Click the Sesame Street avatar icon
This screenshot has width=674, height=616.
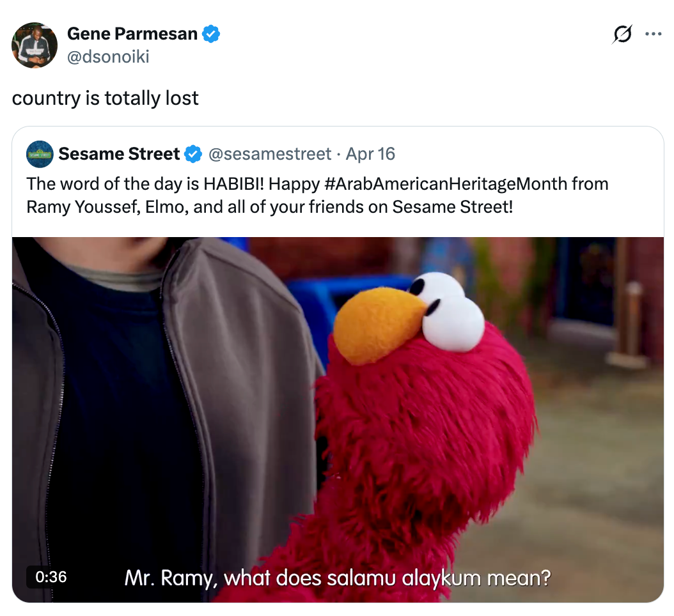pos(40,154)
